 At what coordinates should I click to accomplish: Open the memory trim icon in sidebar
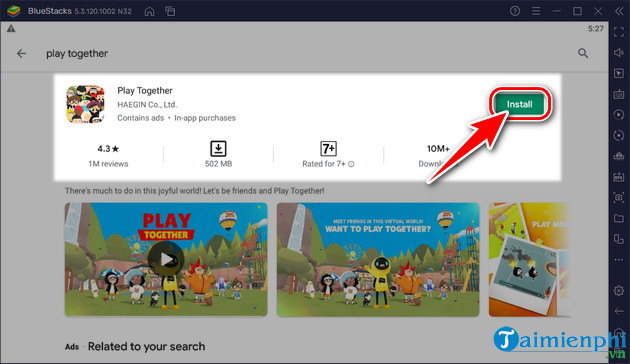[x=619, y=156]
